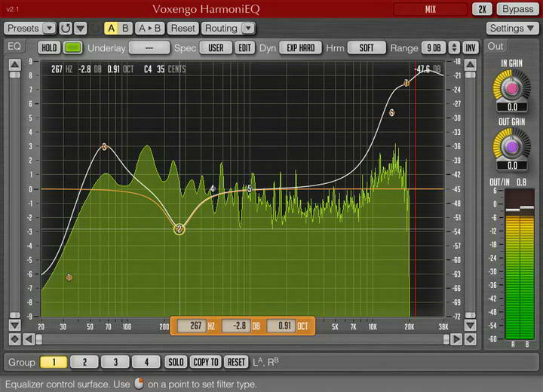
Task: Select EQ control point 4
Action: coord(212,188)
